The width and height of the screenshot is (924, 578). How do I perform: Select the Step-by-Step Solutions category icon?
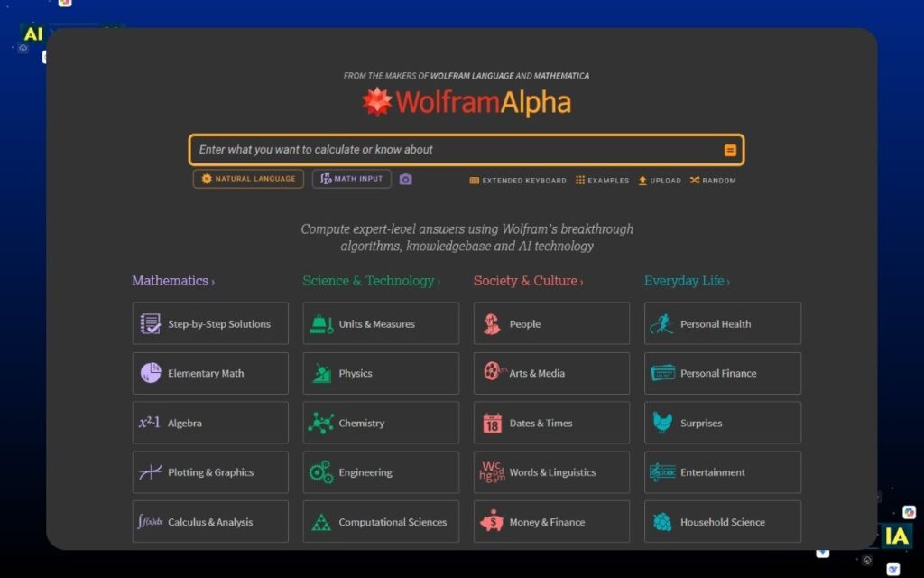(x=149, y=323)
